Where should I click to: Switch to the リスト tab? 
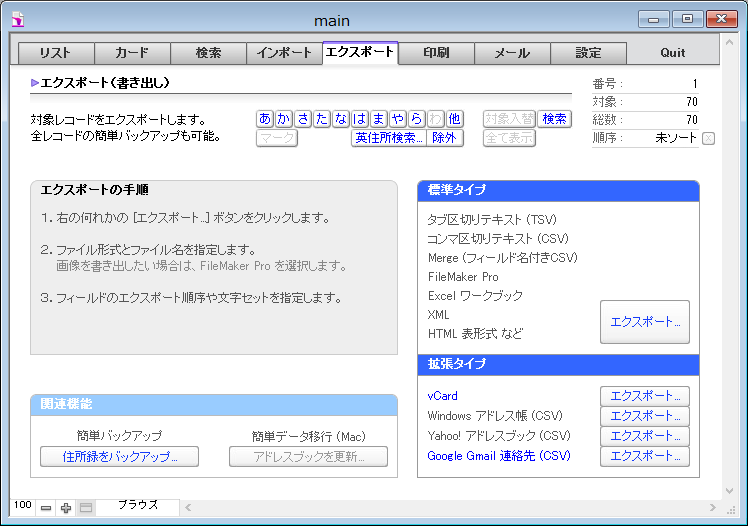click(56, 53)
